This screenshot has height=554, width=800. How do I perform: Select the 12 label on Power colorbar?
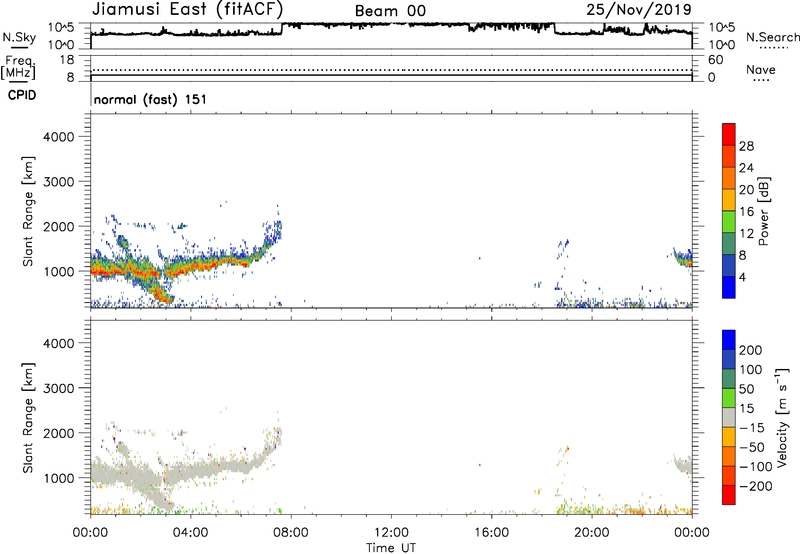coord(746,234)
